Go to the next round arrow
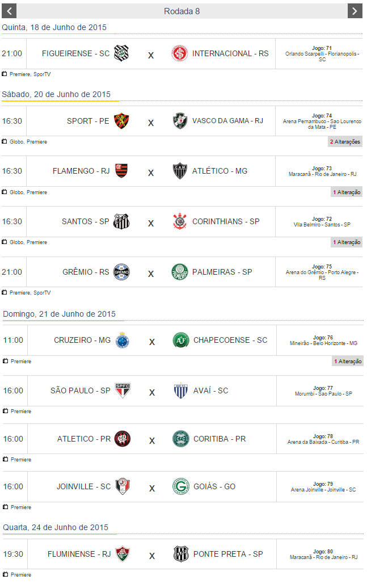 [x=355, y=11]
